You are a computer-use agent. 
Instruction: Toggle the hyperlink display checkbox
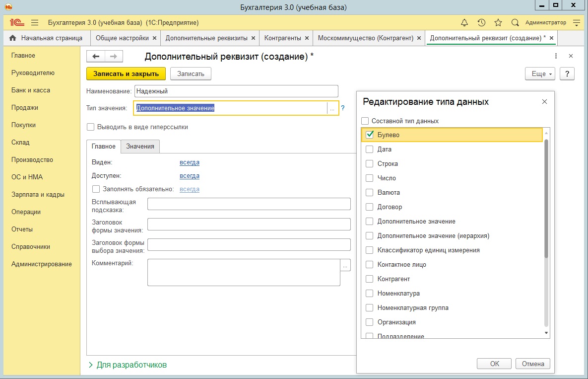click(x=90, y=127)
